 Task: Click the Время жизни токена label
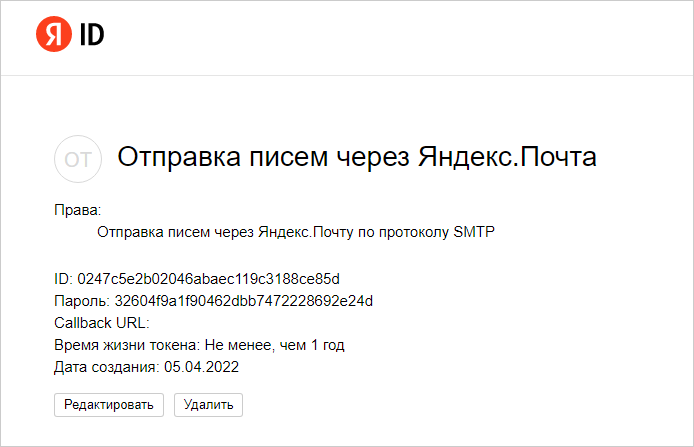[127, 345]
